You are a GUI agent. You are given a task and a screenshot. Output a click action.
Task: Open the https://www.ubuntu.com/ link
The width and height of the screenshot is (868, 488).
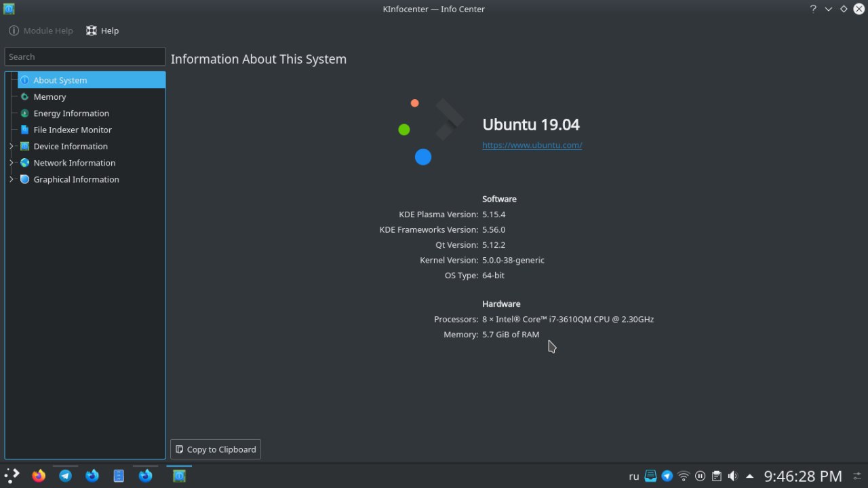point(532,145)
